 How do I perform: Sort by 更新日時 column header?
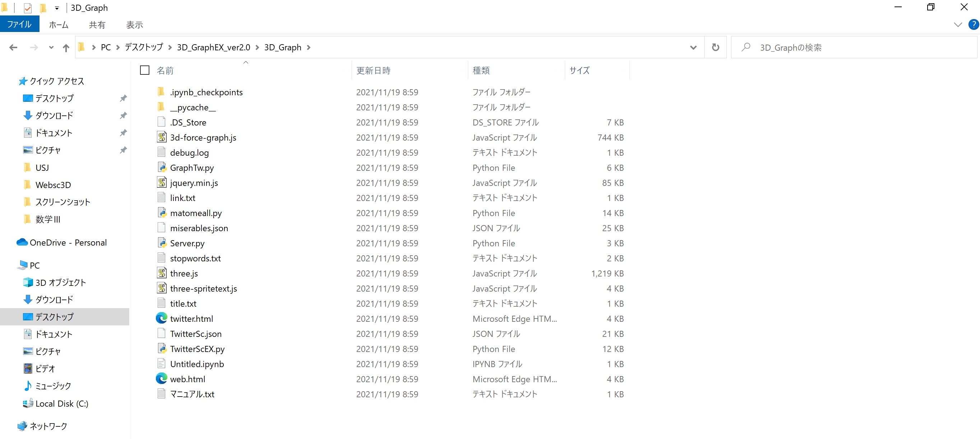coord(373,70)
